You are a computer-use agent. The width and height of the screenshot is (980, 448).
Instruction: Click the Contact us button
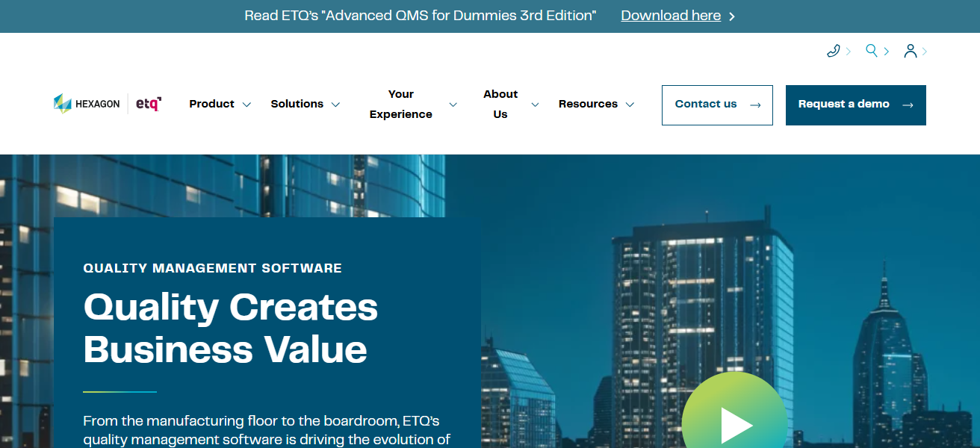(717, 105)
